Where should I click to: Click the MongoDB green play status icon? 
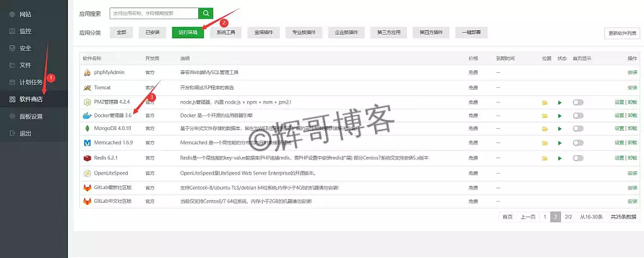[560, 129]
